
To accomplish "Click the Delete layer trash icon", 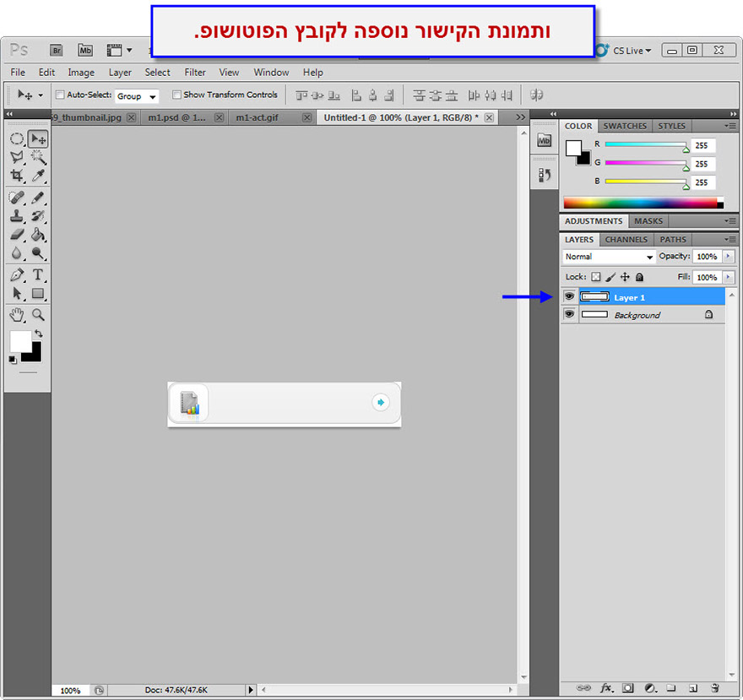I will (714, 687).
